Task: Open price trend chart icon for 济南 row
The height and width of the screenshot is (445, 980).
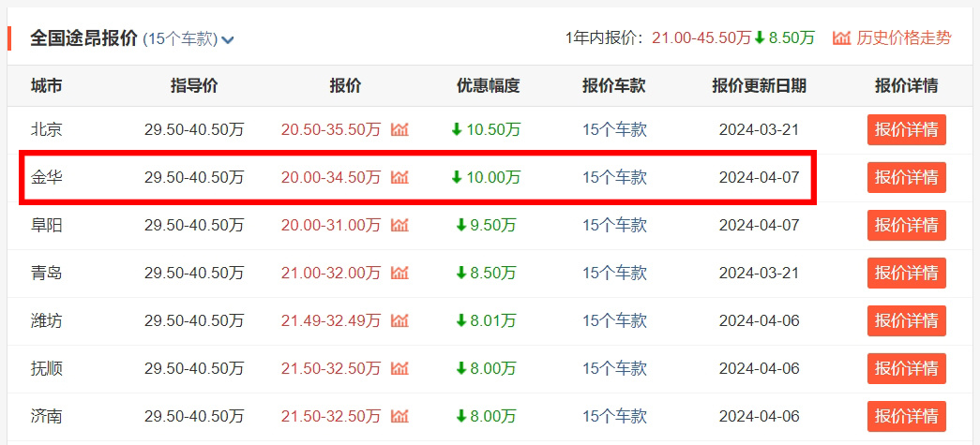Action: point(400,416)
